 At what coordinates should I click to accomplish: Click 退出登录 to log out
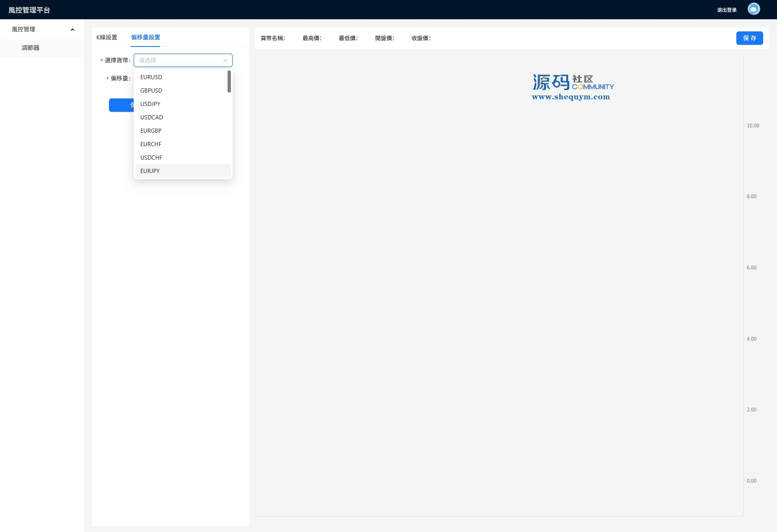point(727,10)
